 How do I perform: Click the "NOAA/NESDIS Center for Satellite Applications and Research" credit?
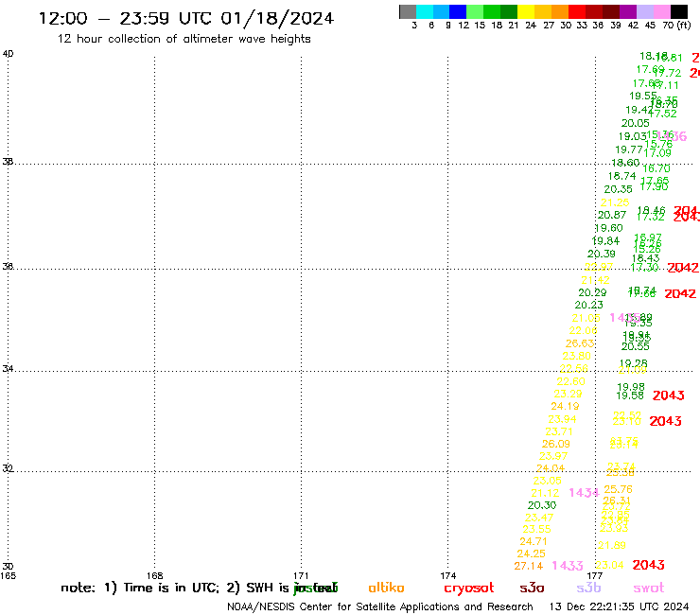380,607
